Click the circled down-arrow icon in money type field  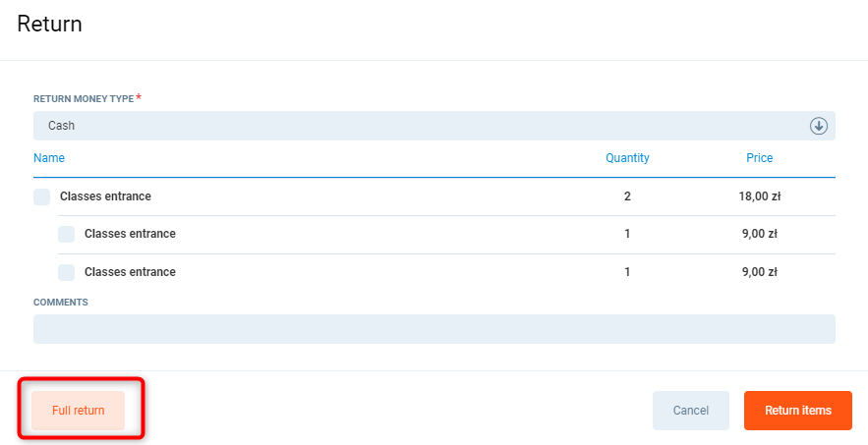pos(818,126)
